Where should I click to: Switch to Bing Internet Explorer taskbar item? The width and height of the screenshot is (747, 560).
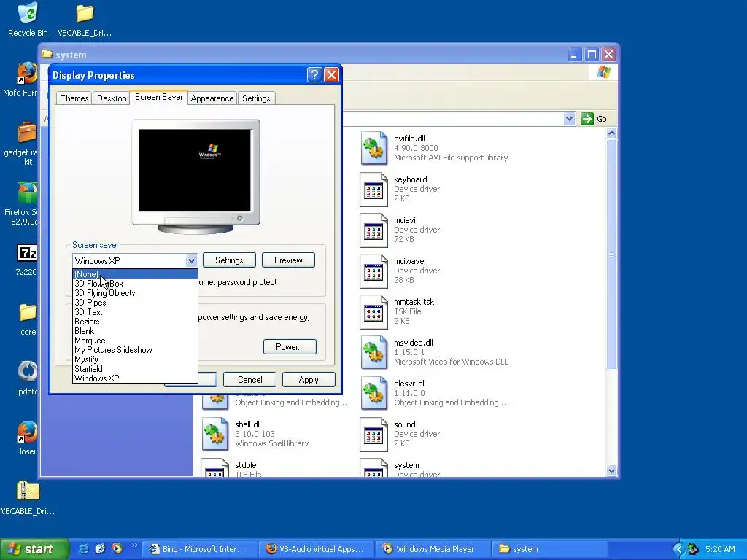point(199,549)
